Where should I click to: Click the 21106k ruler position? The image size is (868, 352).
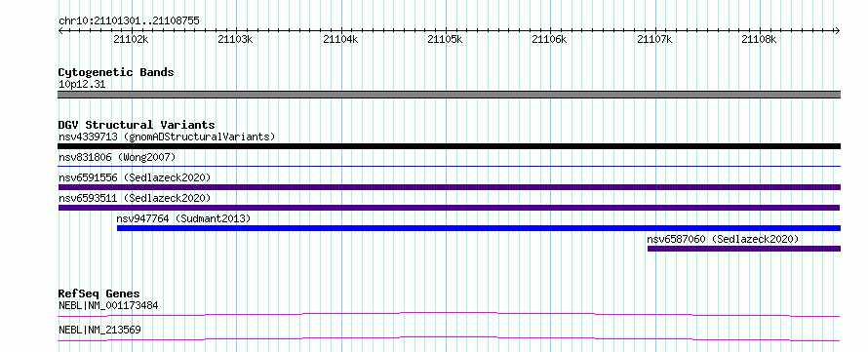(x=550, y=39)
